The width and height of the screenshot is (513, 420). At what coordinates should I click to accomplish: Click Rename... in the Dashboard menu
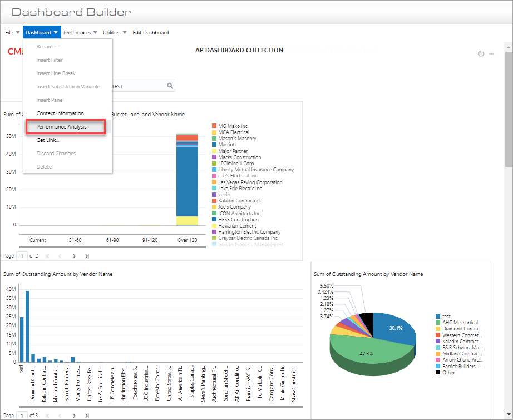tap(48, 46)
